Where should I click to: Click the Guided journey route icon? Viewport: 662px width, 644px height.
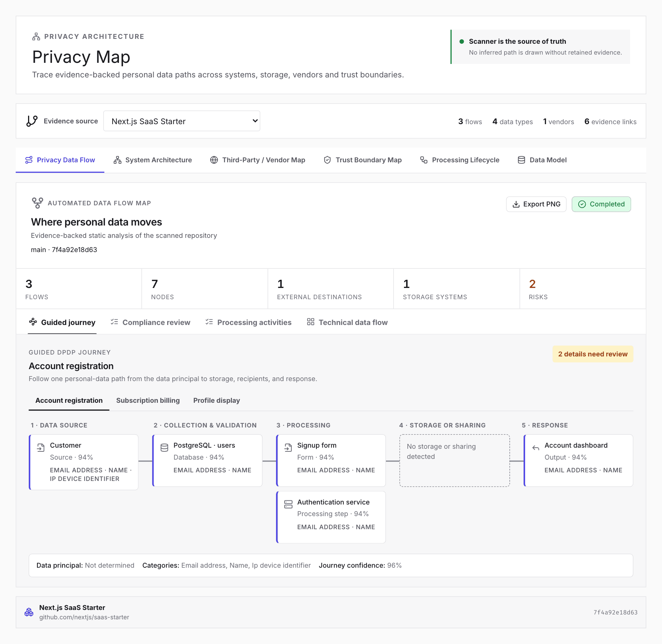33,322
